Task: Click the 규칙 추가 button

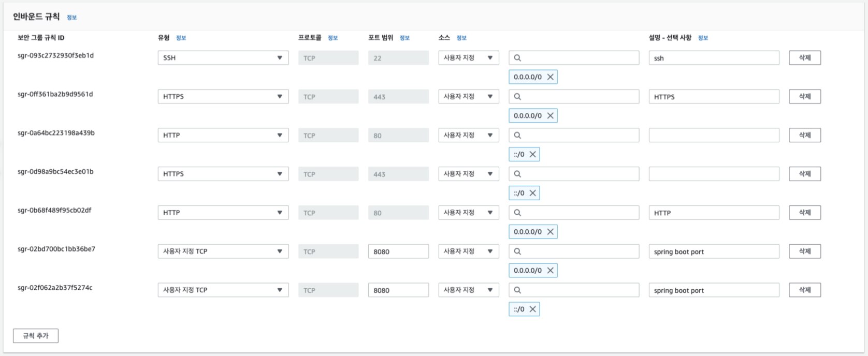Action: [36, 336]
